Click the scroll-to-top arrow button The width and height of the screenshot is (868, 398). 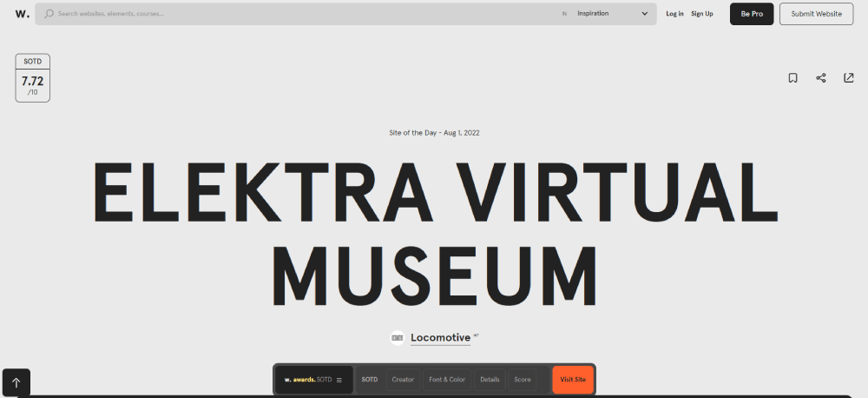pyautogui.click(x=16, y=382)
